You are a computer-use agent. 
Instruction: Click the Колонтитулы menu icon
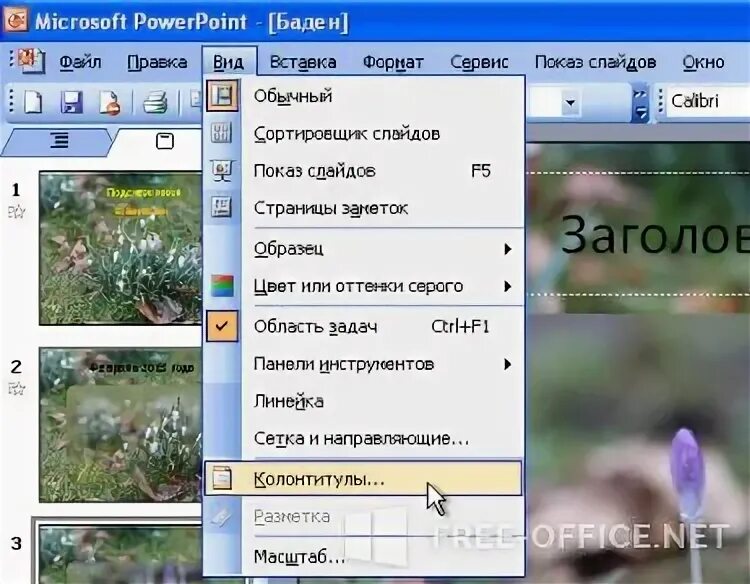(x=222, y=478)
